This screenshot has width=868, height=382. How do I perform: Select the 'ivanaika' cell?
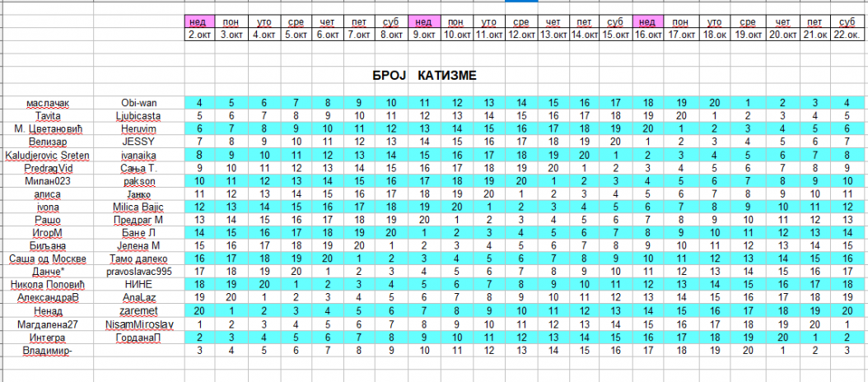pos(139,156)
